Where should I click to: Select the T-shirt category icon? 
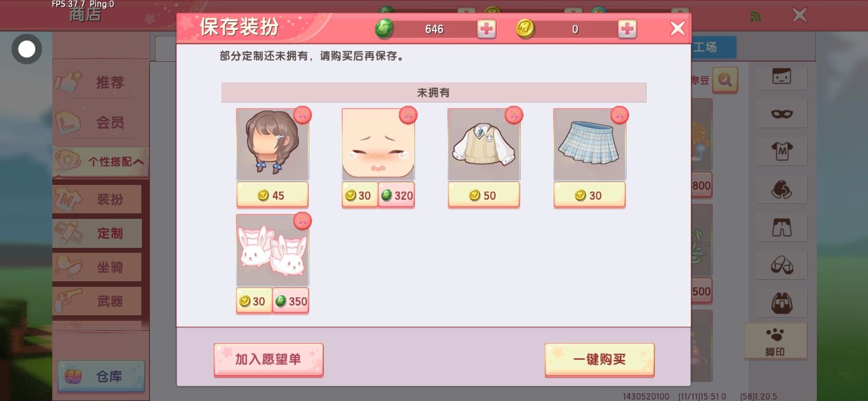782,151
